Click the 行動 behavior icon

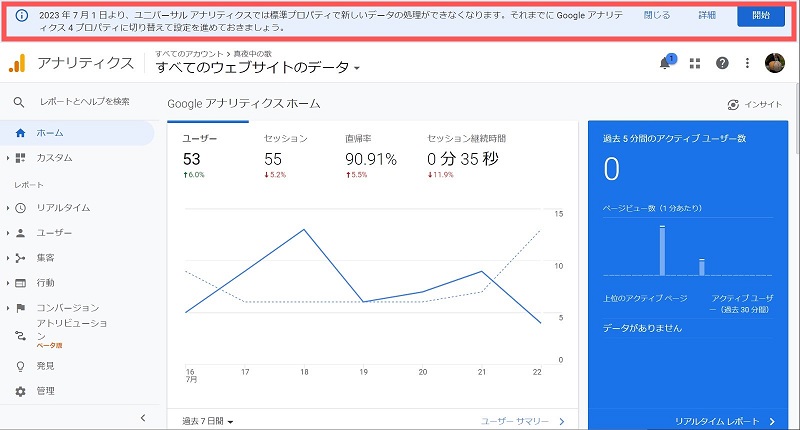tap(20, 283)
